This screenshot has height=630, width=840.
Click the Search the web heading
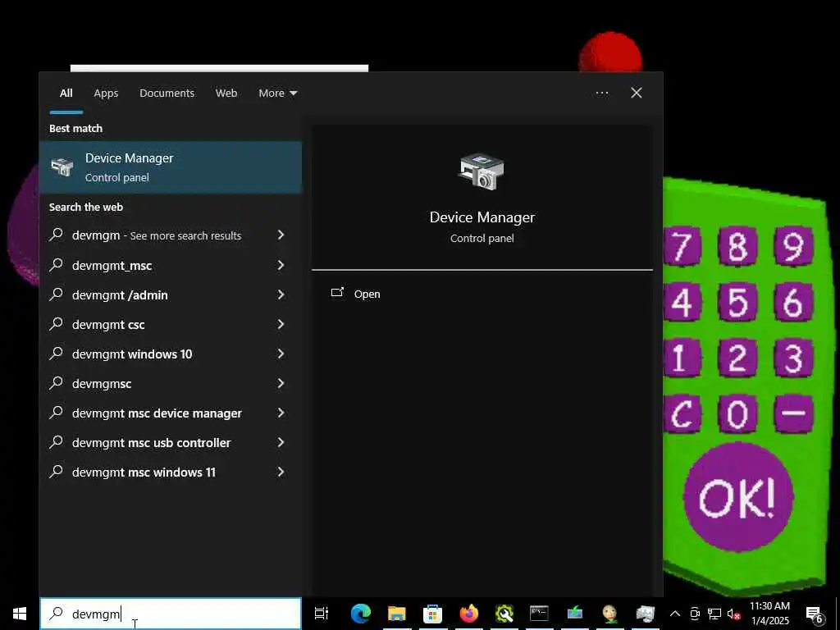click(x=85, y=207)
